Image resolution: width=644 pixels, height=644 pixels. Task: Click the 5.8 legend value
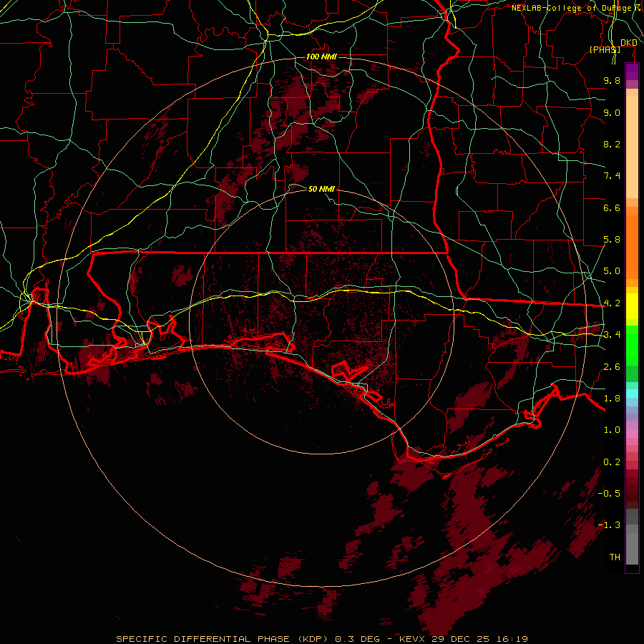point(612,240)
